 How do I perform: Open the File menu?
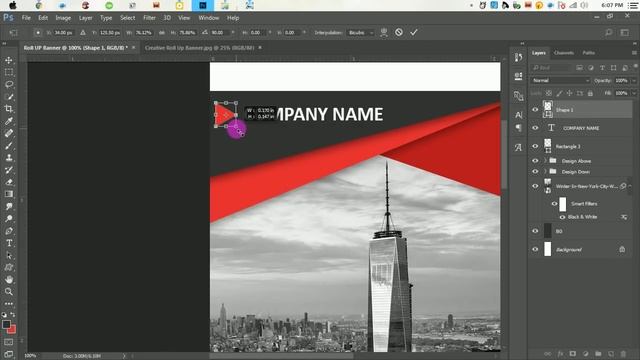coord(26,18)
